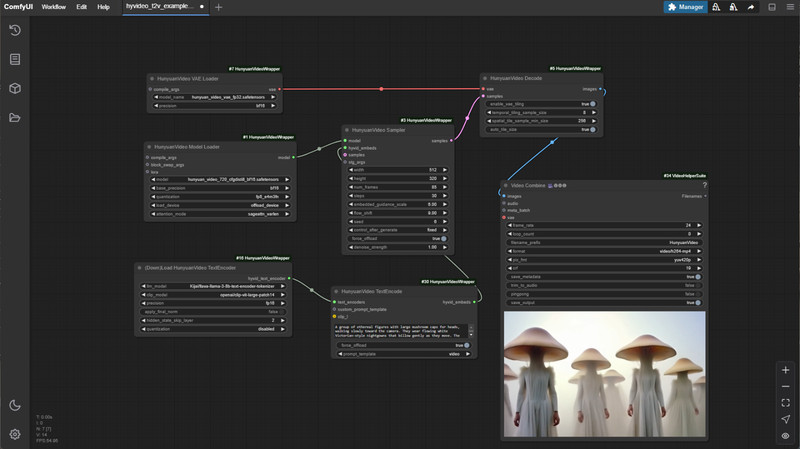
Task: Collapse Video Combine node dot
Action: (506, 186)
